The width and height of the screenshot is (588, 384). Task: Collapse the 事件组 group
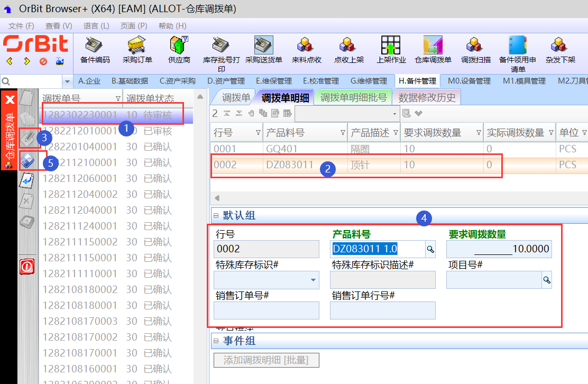(x=216, y=341)
